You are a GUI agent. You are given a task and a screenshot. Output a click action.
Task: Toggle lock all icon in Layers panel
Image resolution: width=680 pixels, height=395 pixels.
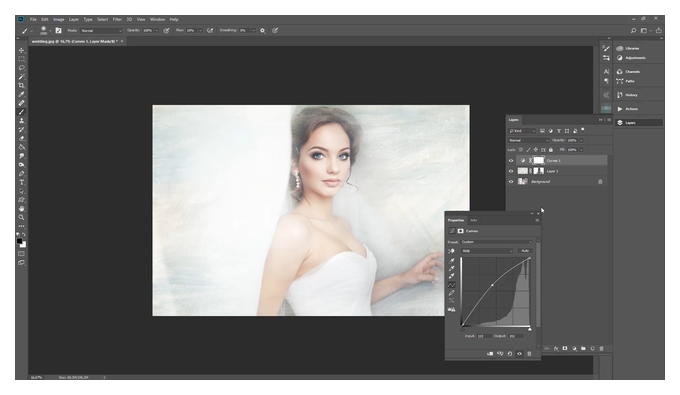click(551, 150)
